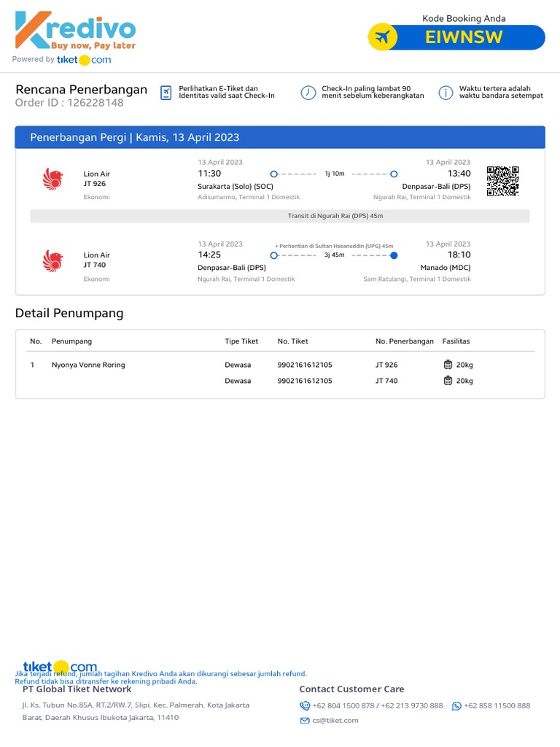Open the flight QR code
This screenshot has width=560, height=747.
point(502,181)
